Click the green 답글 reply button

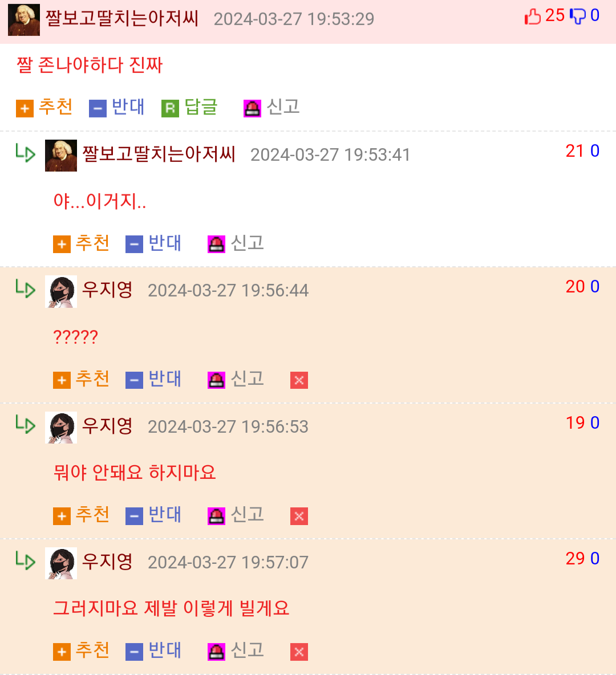189,107
